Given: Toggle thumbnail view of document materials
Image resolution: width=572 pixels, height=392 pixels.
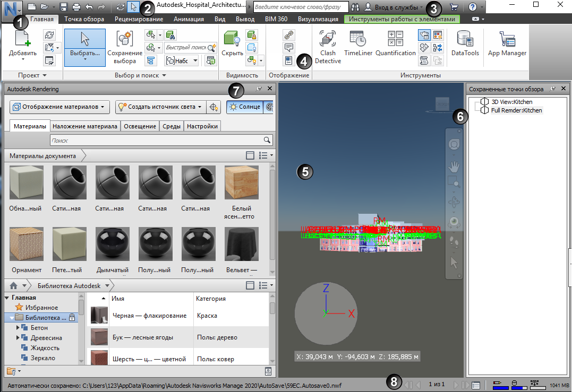Looking at the screenshot, I should tap(250, 155).
